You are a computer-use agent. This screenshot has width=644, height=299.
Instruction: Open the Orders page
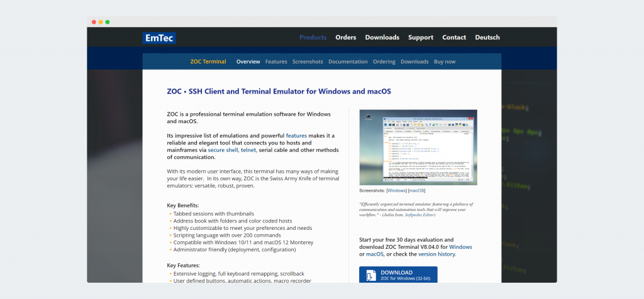(x=346, y=37)
